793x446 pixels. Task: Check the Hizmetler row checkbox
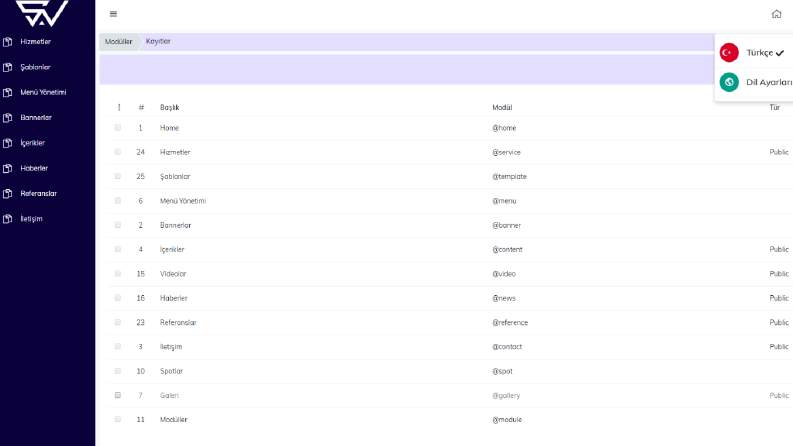point(118,152)
